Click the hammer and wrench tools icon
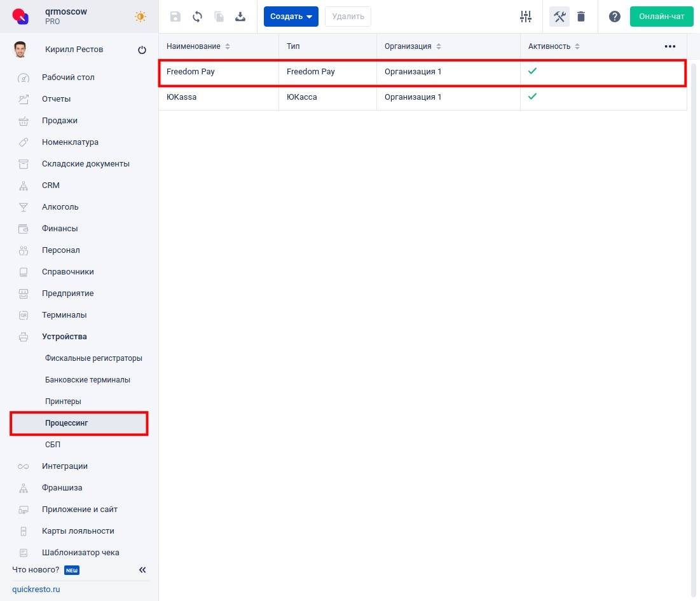The width and height of the screenshot is (700, 601). pyautogui.click(x=559, y=17)
